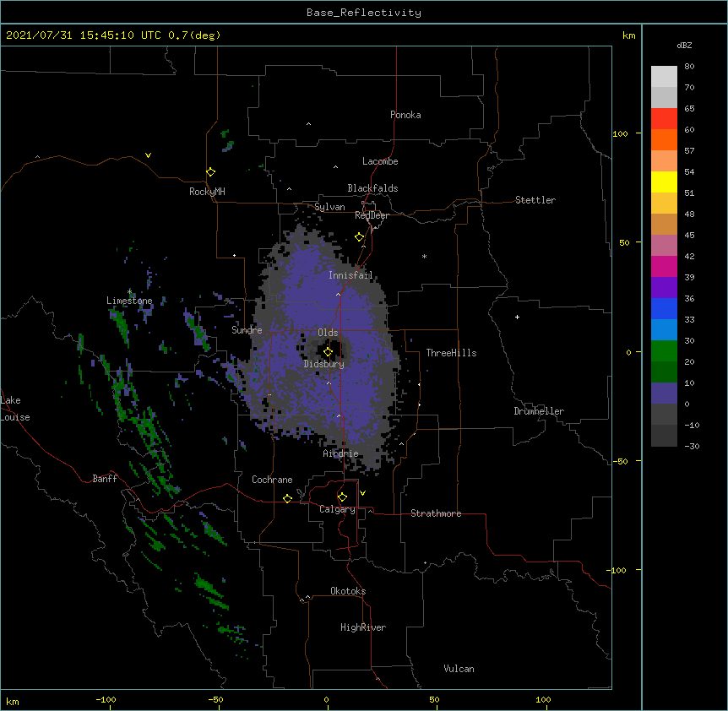728x711 pixels.
Task: Select the Blackfalds map label
Action: pyautogui.click(x=372, y=188)
